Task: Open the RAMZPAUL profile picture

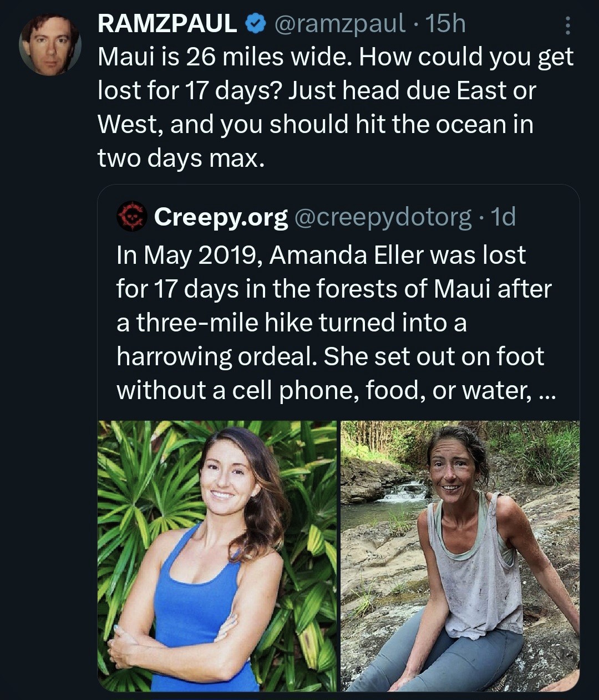Action: click(50, 44)
